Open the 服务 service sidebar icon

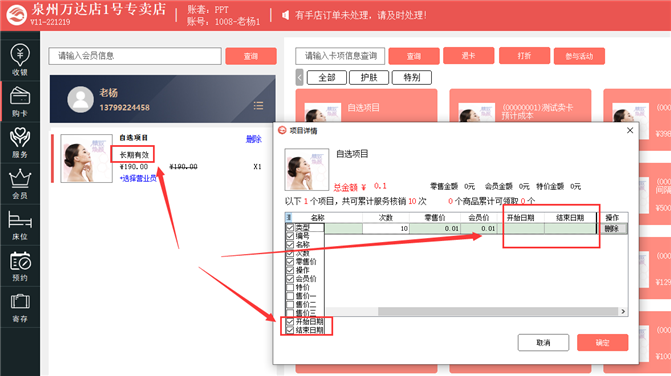20,142
